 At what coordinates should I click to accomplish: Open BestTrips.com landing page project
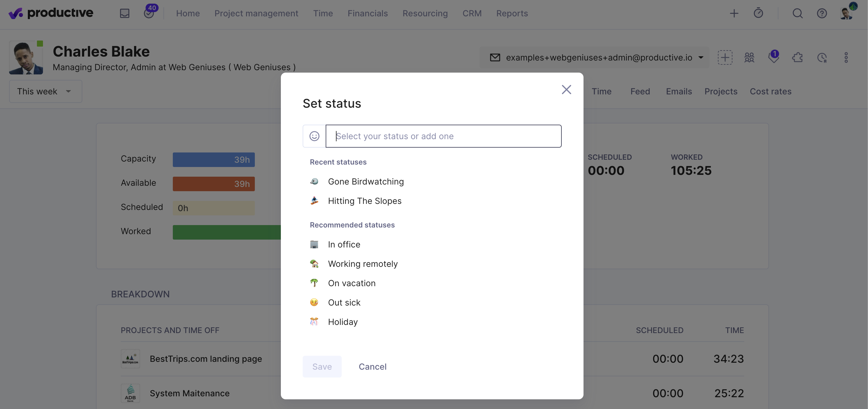pyautogui.click(x=205, y=359)
